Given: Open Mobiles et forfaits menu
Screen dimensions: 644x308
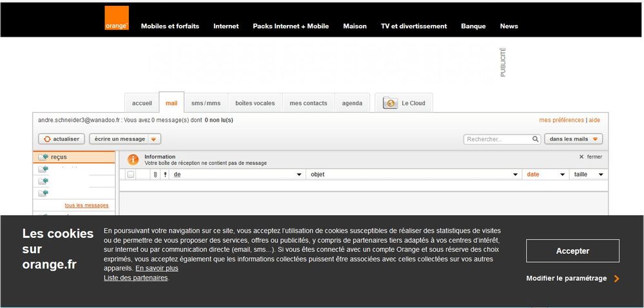Looking at the screenshot, I should click(170, 26).
